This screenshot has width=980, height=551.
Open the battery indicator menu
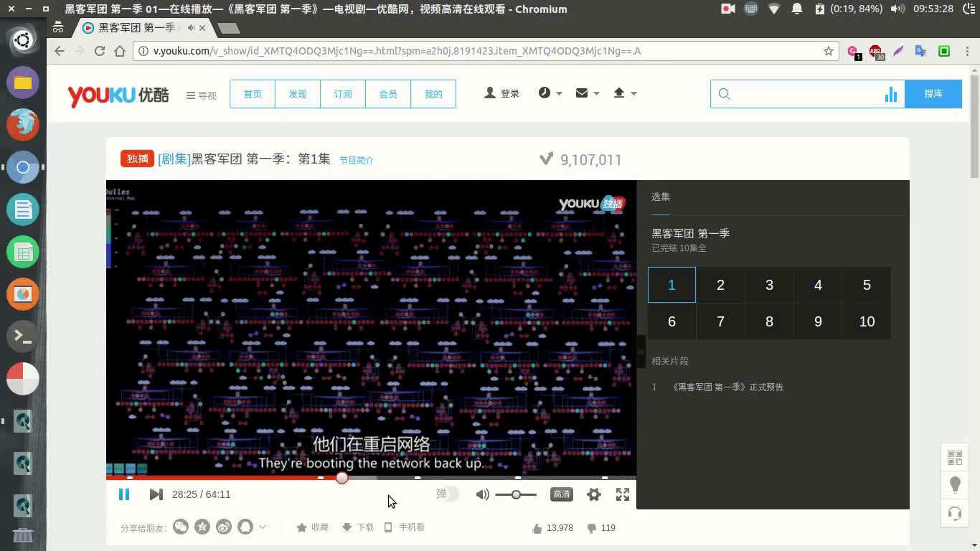click(849, 9)
